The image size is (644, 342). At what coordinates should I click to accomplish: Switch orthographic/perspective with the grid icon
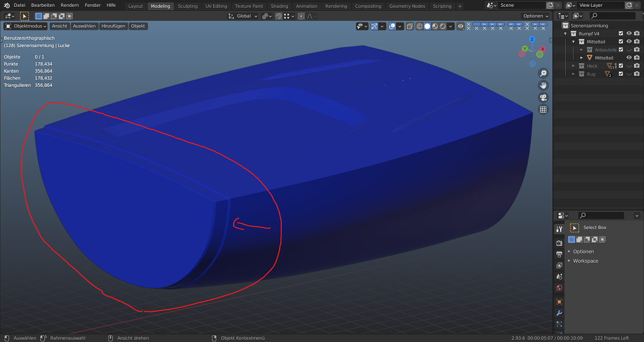click(543, 109)
